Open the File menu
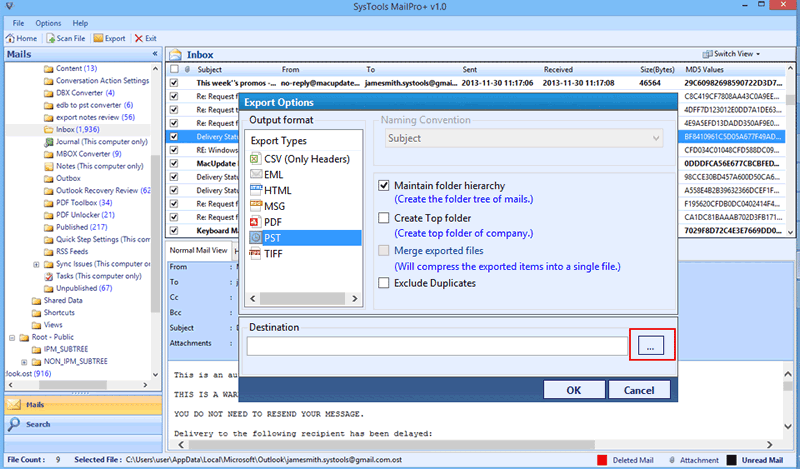800x469 pixels. pyautogui.click(x=18, y=23)
